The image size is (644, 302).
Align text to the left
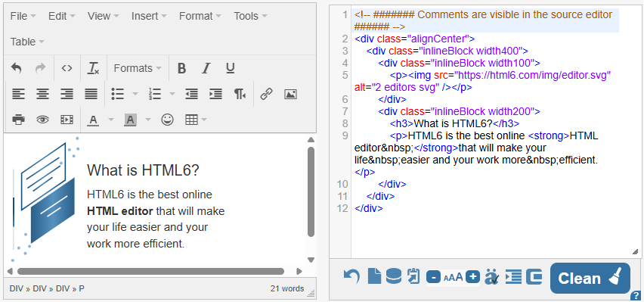(18, 94)
